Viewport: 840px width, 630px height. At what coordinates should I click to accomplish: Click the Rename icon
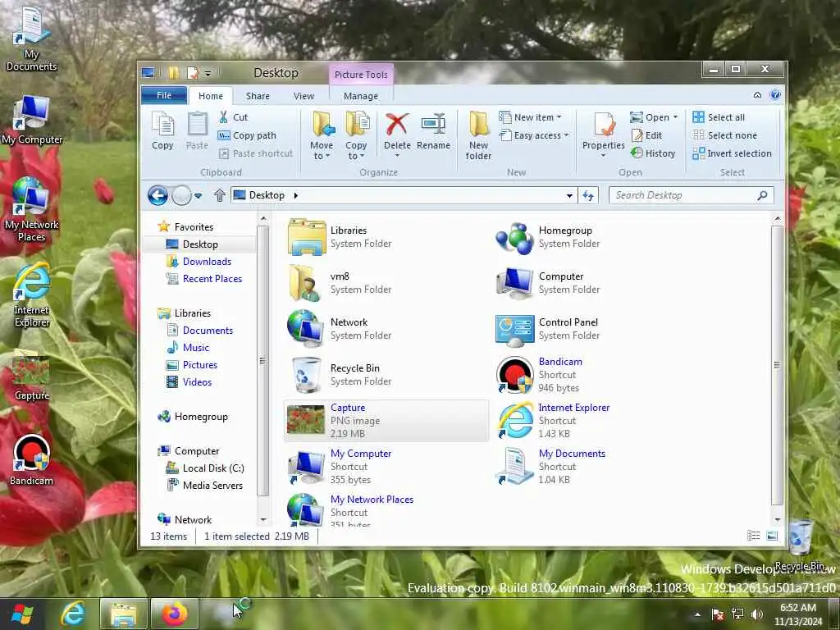coord(433,125)
